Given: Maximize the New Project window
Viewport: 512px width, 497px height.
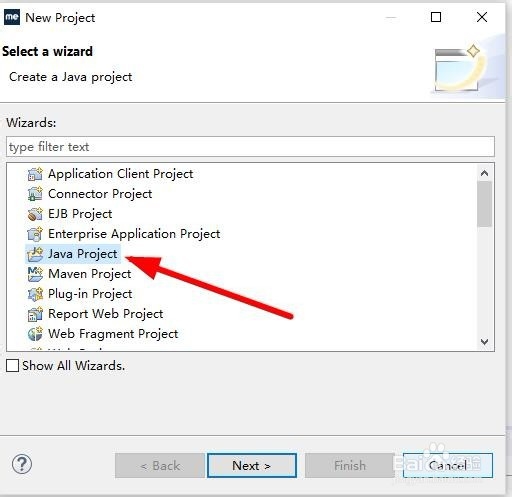Looking at the screenshot, I should tap(436, 17).
